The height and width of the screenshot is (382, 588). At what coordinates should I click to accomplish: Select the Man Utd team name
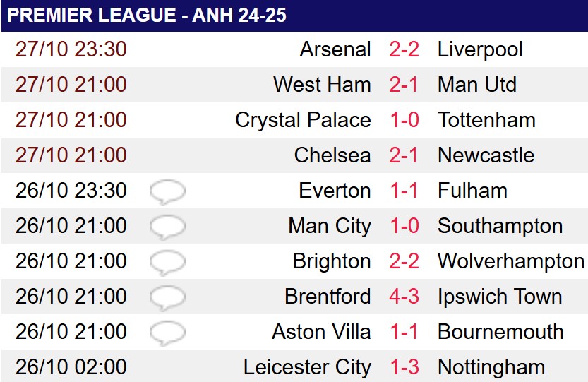tap(477, 85)
